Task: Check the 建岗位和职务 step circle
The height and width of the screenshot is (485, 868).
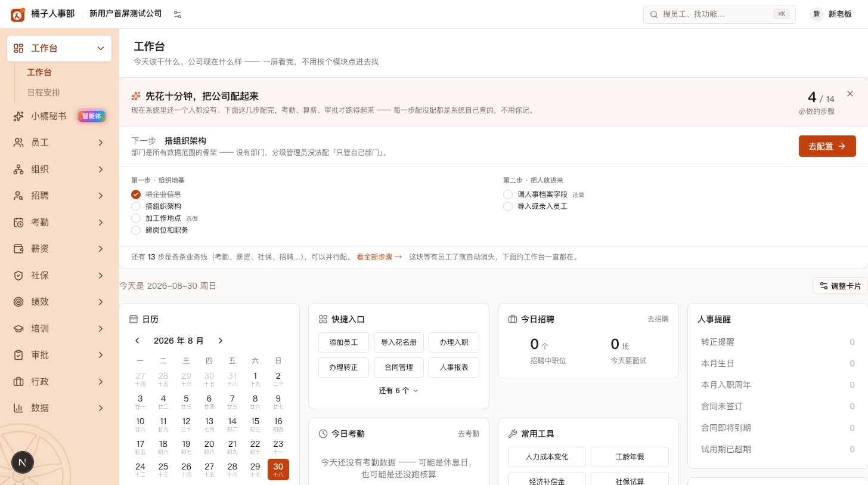Action: 136,230
